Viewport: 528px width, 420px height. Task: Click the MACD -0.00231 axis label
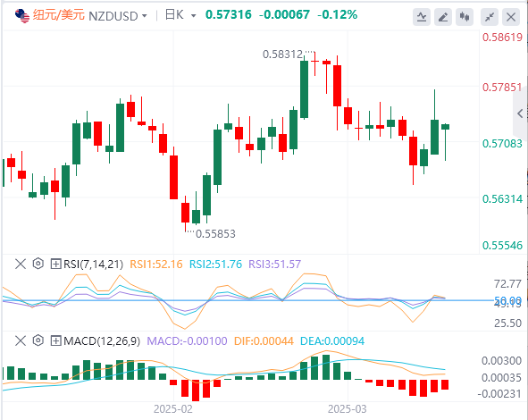click(499, 393)
